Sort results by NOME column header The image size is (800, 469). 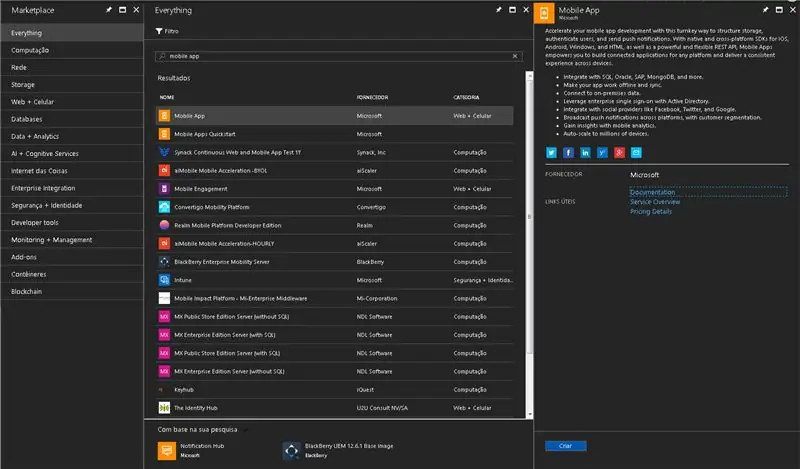[x=167, y=97]
